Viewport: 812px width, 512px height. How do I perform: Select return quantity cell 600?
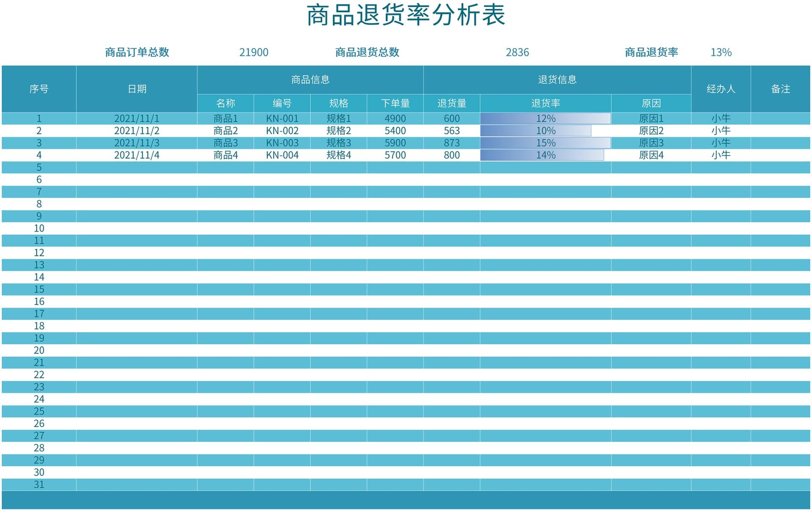pos(452,118)
